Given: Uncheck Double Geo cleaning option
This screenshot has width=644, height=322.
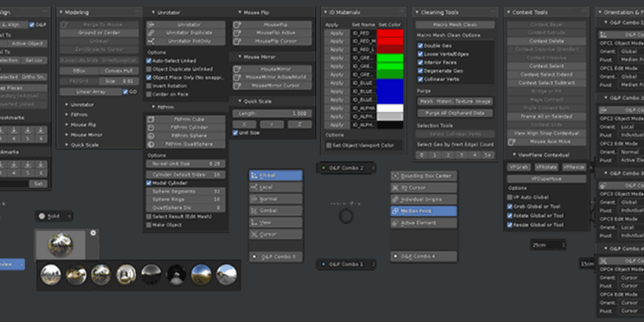Looking at the screenshot, I should tap(420, 45).
